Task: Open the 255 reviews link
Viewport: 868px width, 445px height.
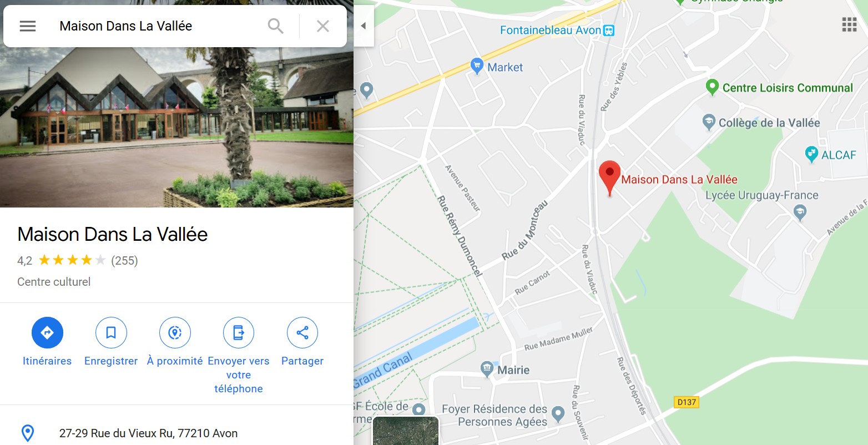Action: (x=124, y=260)
